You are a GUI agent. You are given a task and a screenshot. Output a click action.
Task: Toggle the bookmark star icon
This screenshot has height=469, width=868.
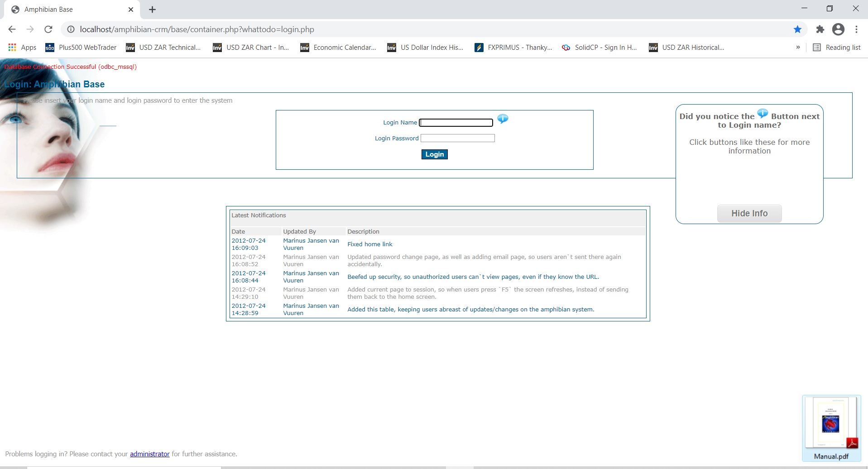click(x=797, y=29)
